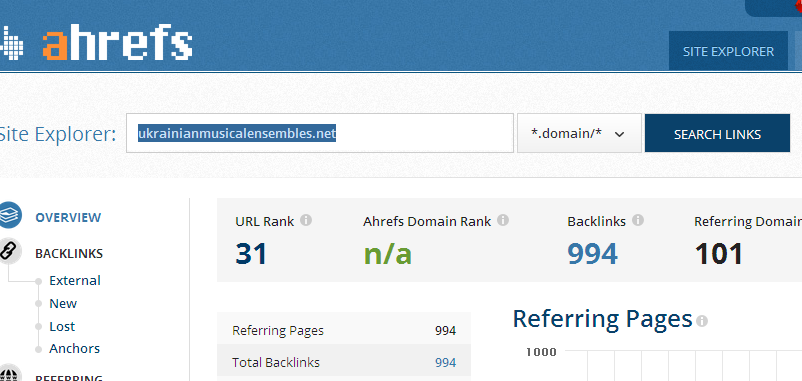Click info icon beside Referring Pages heading

702,321
